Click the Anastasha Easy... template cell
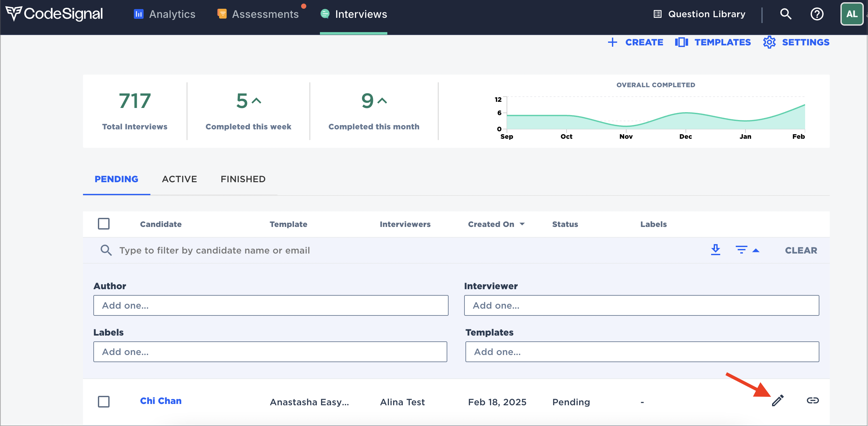Screen dimensions: 868x426 (x=309, y=402)
